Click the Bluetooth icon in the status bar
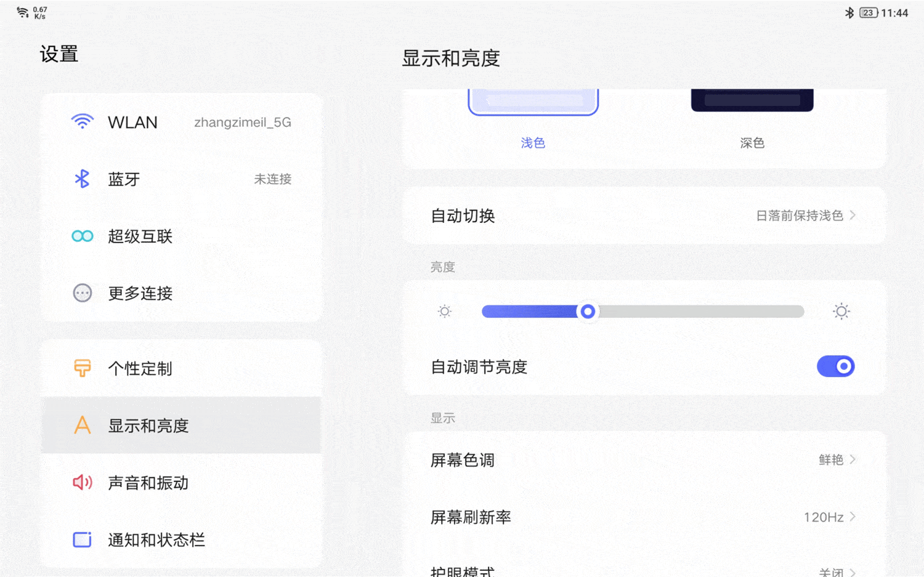The height and width of the screenshot is (577, 924). point(851,12)
